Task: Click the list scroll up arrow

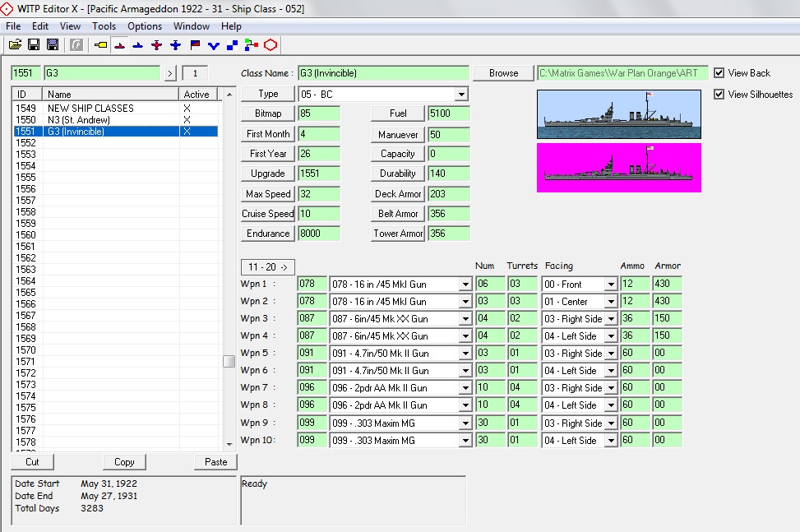Action: click(x=229, y=95)
